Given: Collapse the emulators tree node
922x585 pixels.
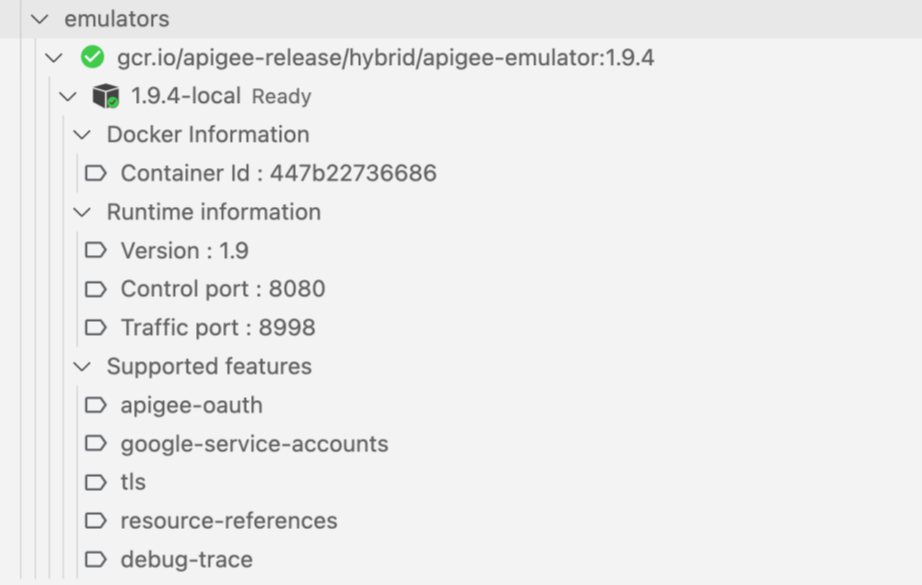Looking at the screenshot, I should (38, 18).
